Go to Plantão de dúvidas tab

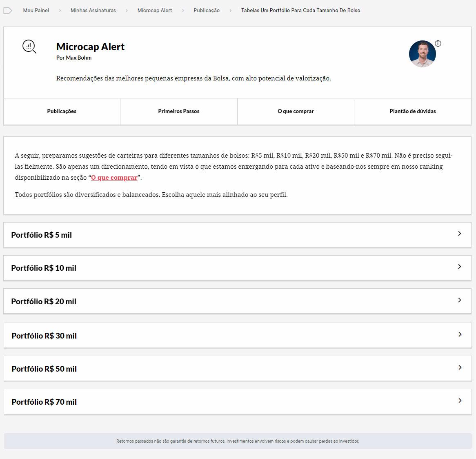(412, 111)
